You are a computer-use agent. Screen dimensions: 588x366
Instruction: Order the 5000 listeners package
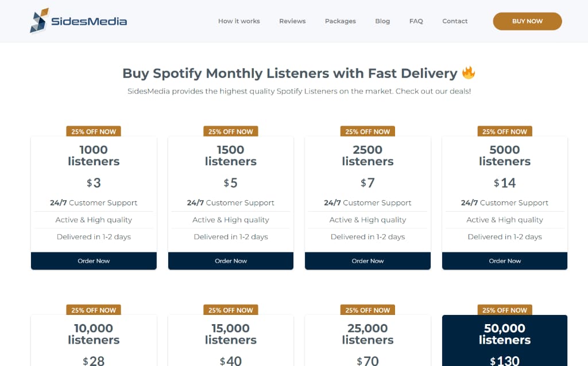tap(505, 261)
